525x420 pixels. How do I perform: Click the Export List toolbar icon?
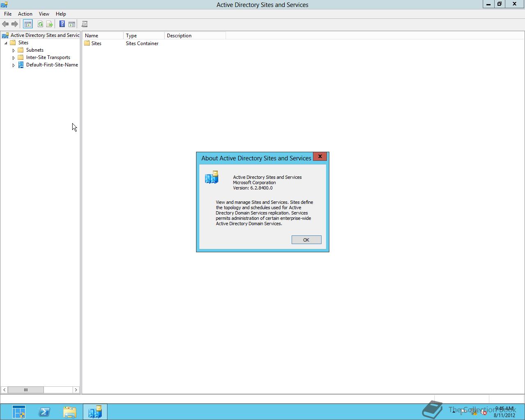tap(50, 24)
